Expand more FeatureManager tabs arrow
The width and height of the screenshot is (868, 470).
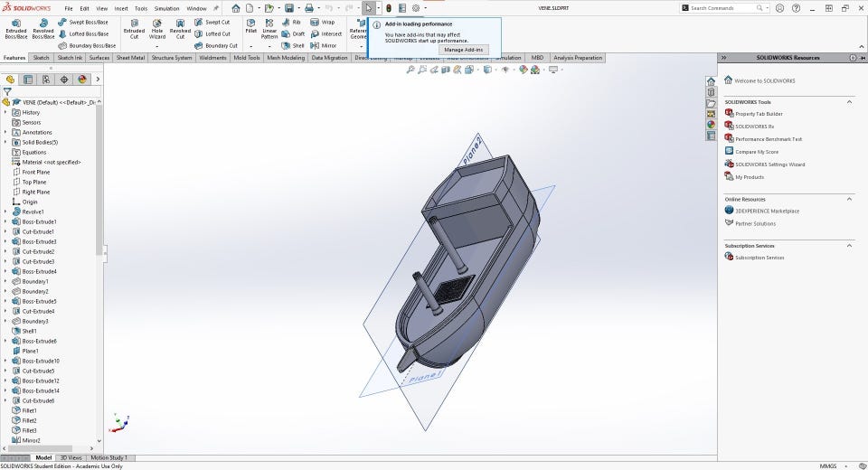[98, 80]
